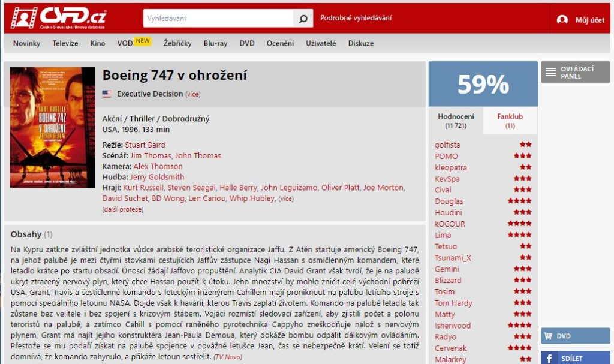Switch to the Hodnocení tab

pos(456,121)
